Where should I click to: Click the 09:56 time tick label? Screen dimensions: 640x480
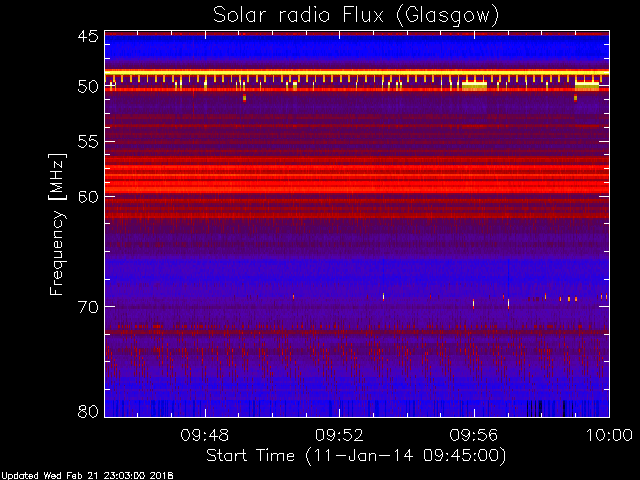coord(474,435)
